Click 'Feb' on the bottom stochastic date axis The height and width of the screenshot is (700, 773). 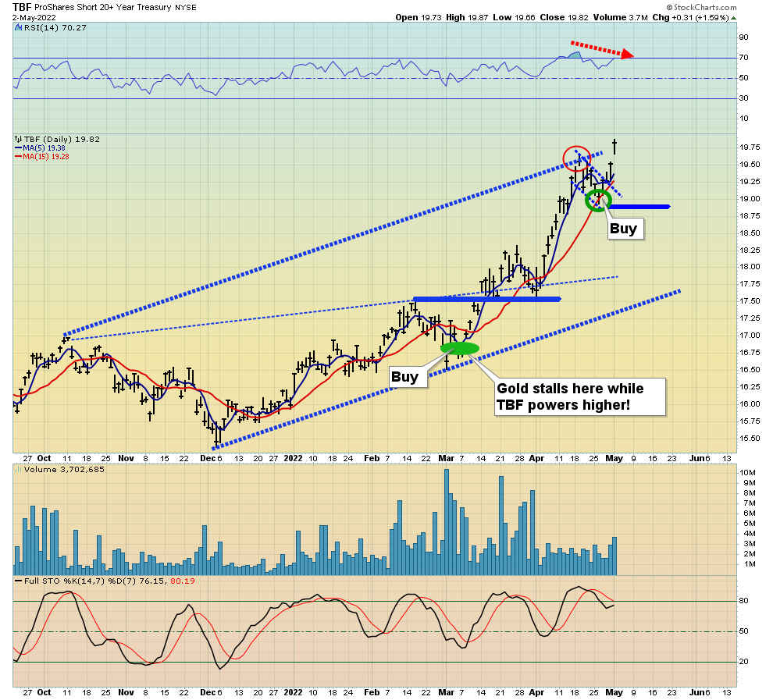click(x=372, y=692)
